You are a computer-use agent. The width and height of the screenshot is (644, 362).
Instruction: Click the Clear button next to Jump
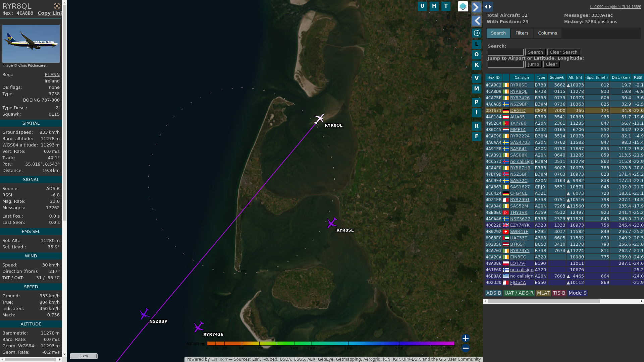click(551, 64)
